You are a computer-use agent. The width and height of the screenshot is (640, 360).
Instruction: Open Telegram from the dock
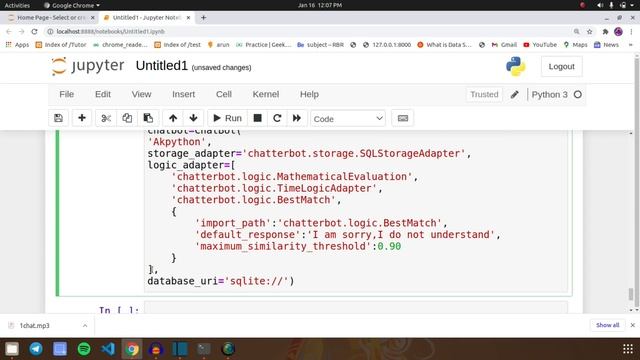pos(36,349)
